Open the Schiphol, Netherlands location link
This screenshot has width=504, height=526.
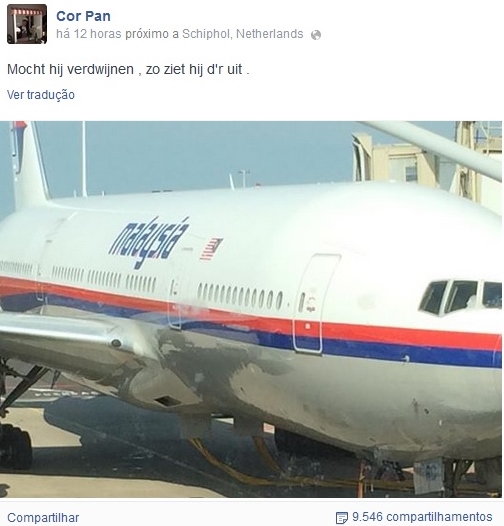coord(243,34)
